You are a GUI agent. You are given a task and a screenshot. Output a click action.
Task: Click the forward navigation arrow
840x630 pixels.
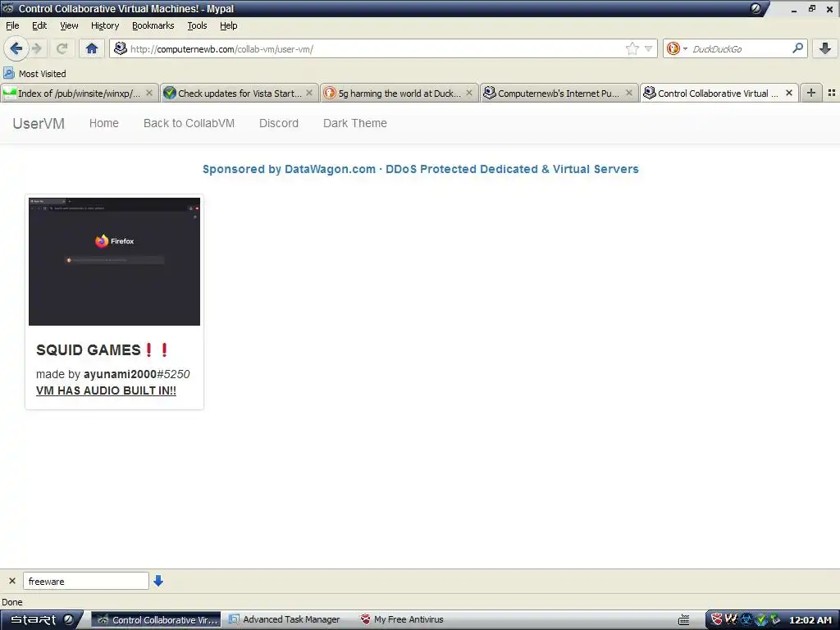[36, 48]
